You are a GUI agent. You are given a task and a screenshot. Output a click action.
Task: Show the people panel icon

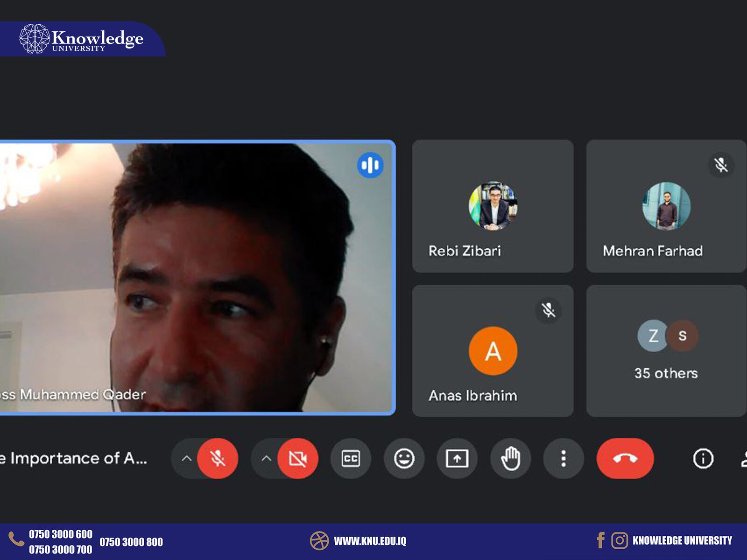tap(744, 458)
